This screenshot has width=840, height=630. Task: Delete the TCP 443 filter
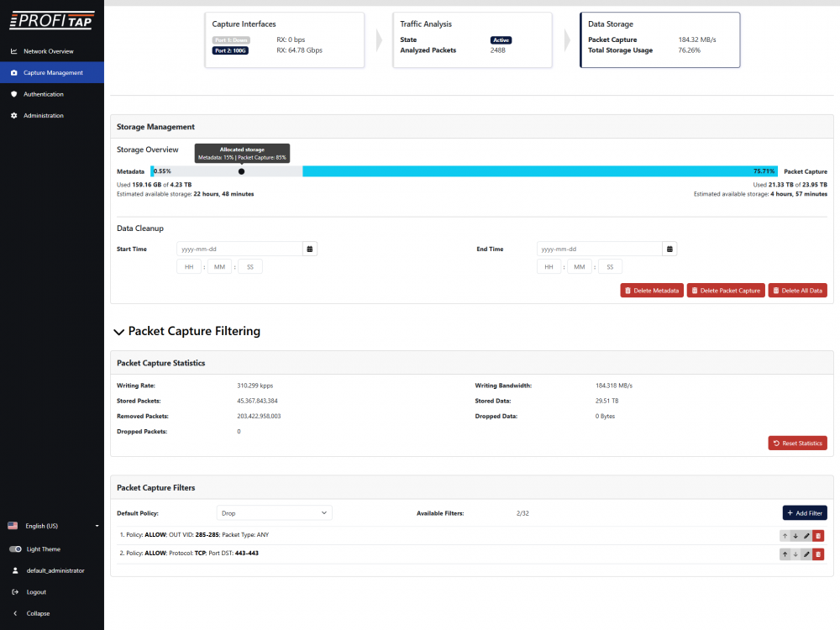click(818, 554)
